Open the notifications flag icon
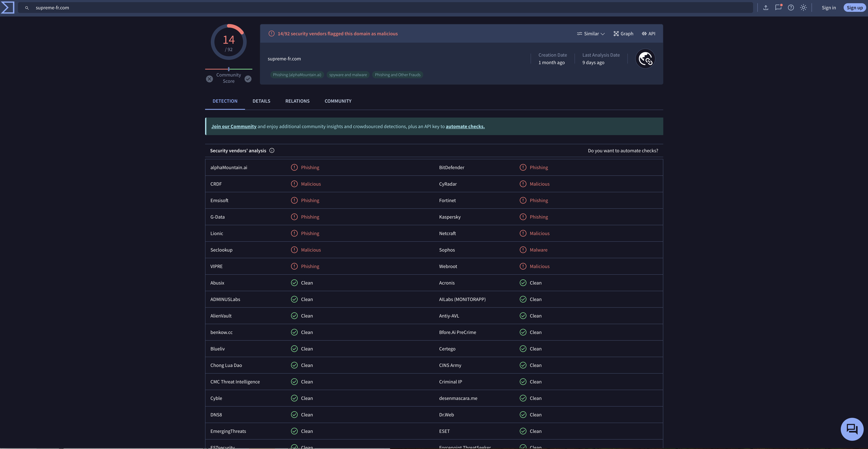This screenshot has width=868, height=449. (x=778, y=7)
